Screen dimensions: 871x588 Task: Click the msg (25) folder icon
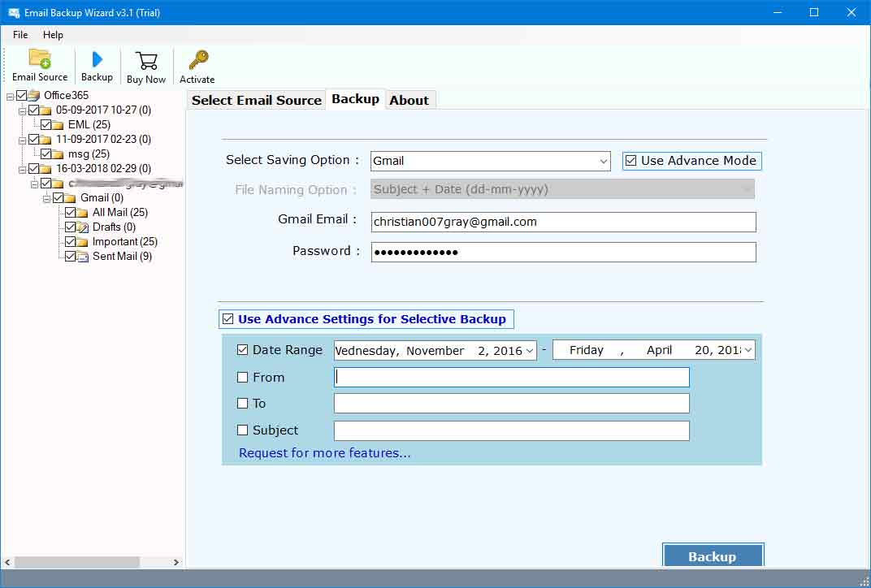click(58, 154)
